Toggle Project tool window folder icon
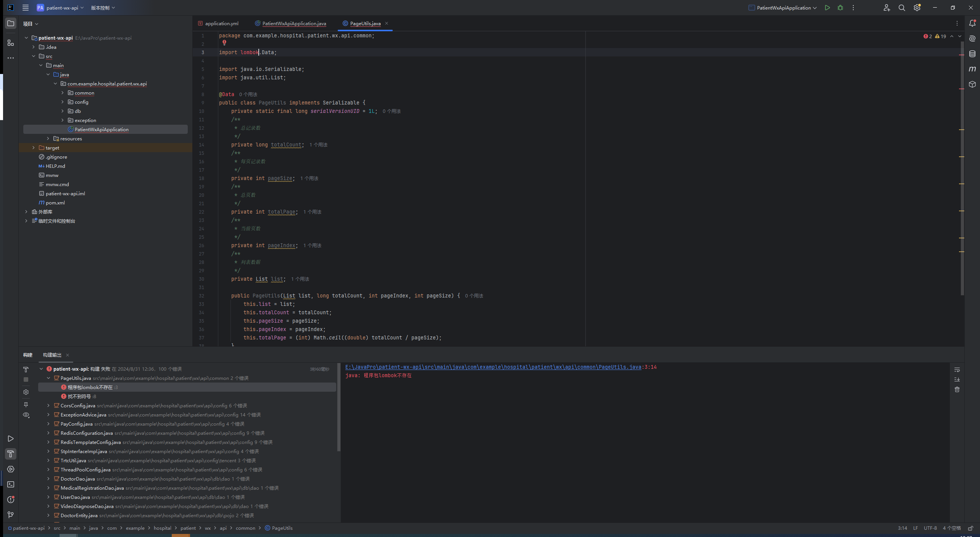Screen dimensions: 980x537 (11, 24)
